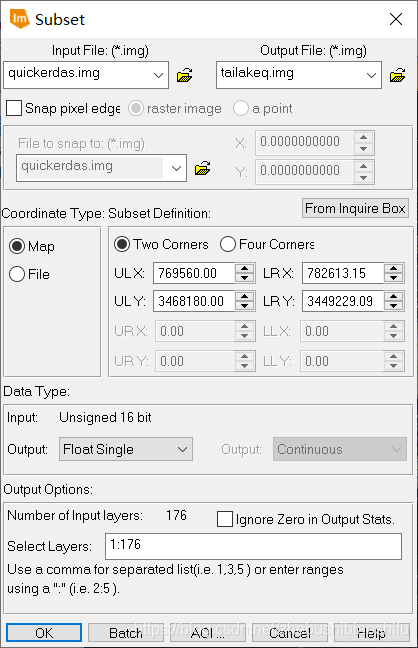The height and width of the screenshot is (648, 418).
Task: Open the Help button
Action: (x=371, y=633)
